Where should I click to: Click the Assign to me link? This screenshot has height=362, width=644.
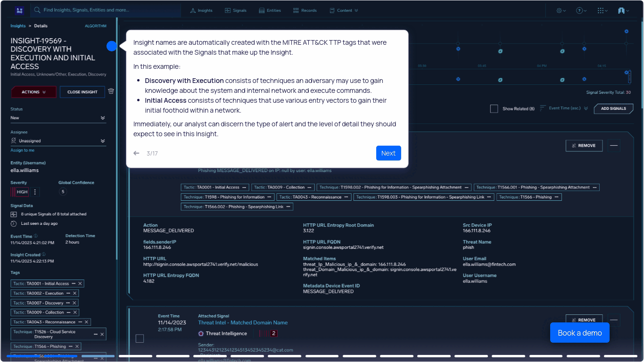tap(22, 150)
